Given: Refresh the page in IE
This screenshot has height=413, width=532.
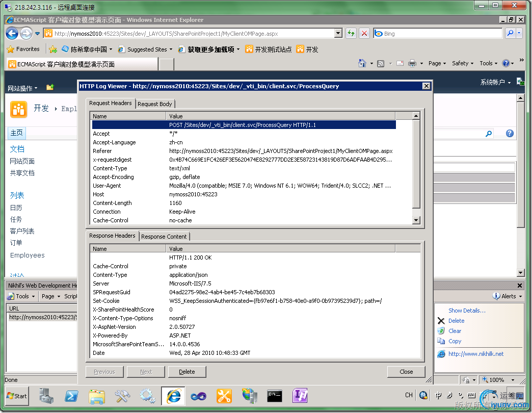Looking at the screenshot, I should coord(351,33).
